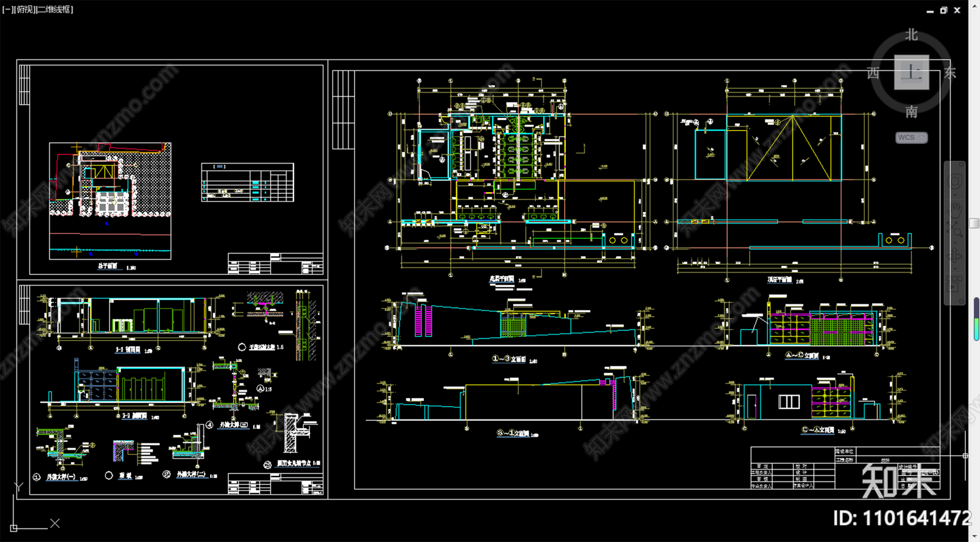
Task: Click the 上 top face of ViewCube
Action: point(911,72)
